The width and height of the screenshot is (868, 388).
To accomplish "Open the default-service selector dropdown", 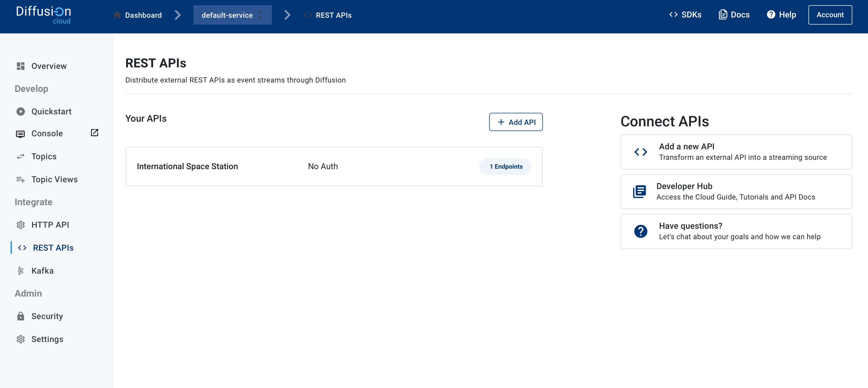I will [x=232, y=15].
